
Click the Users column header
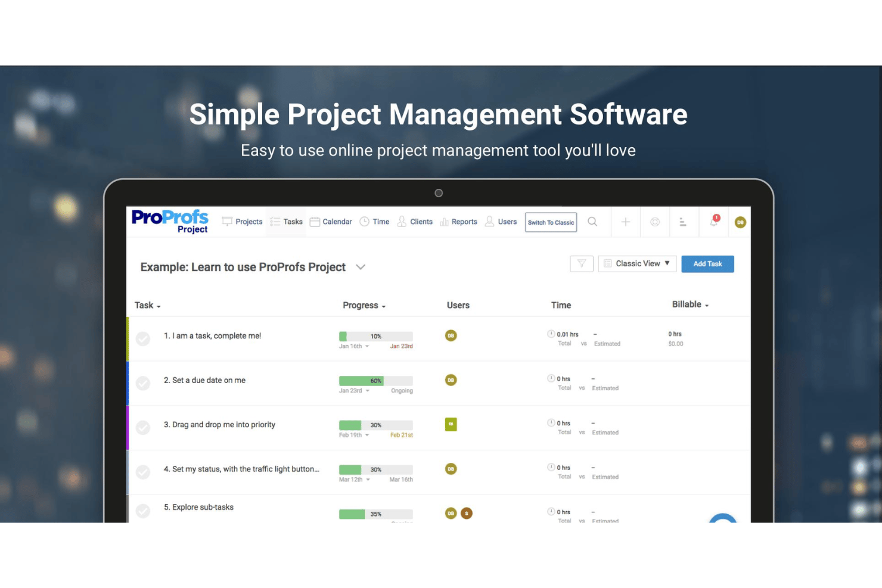click(x=458, y=305)
